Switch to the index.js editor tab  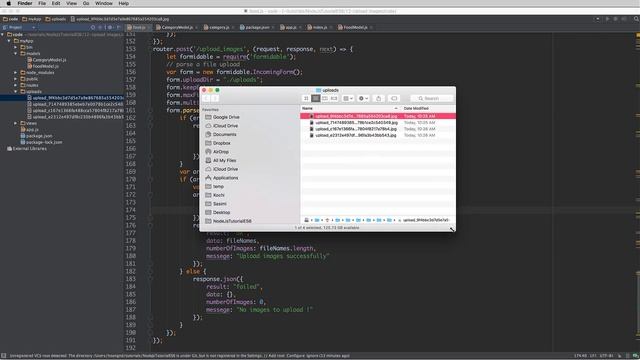[320, 27]
